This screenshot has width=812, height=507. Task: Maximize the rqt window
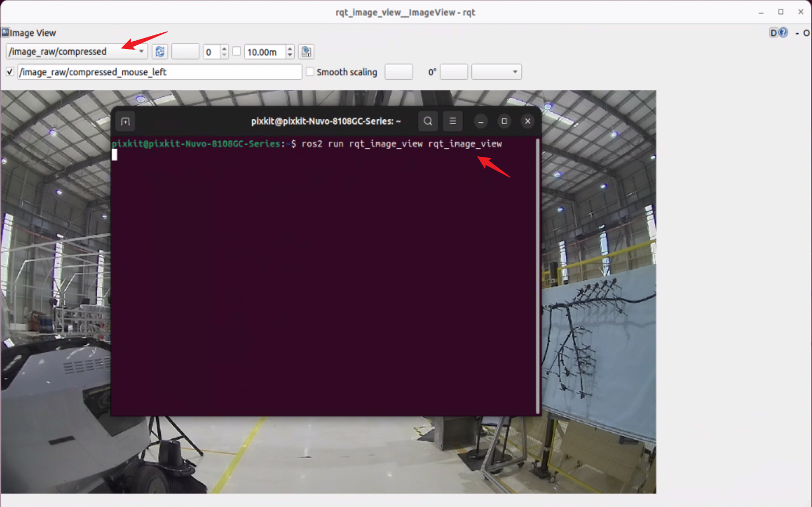[x=781, y=12]
